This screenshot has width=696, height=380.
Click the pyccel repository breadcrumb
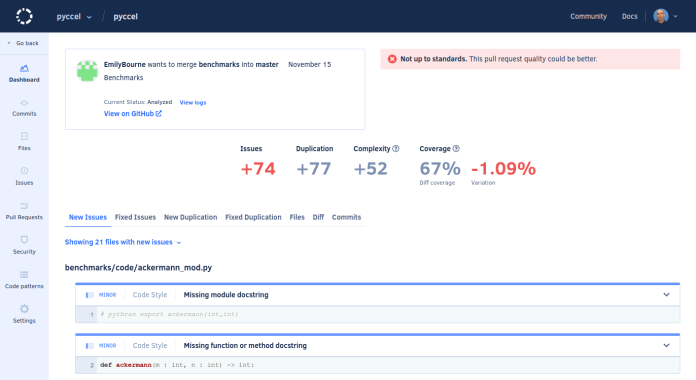pyautogui.click(x=125, y=16)
